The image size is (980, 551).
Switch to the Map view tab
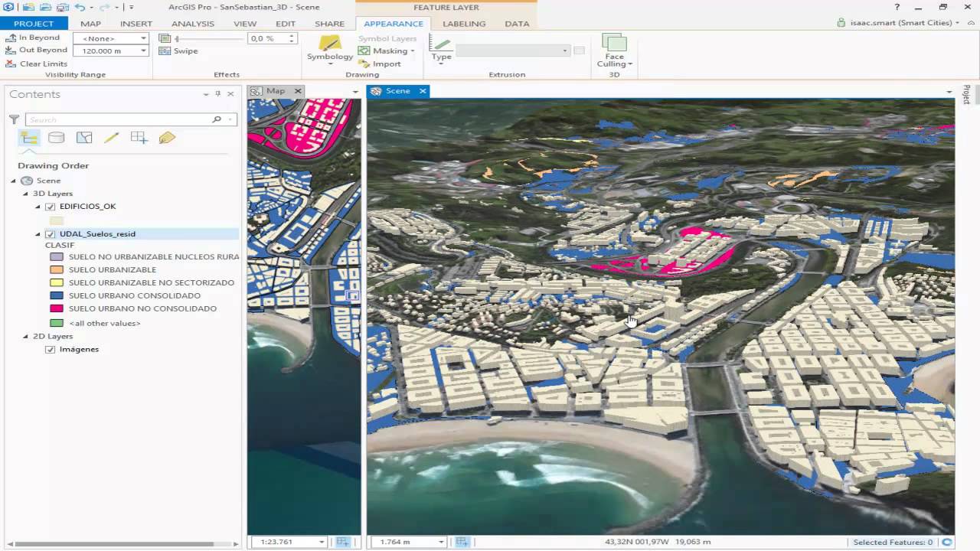[x=275, y=91]
